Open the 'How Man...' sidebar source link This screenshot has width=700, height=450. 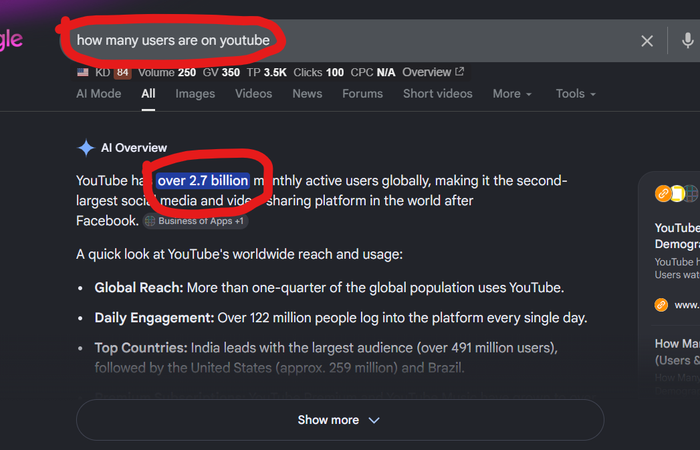[677, 352]
